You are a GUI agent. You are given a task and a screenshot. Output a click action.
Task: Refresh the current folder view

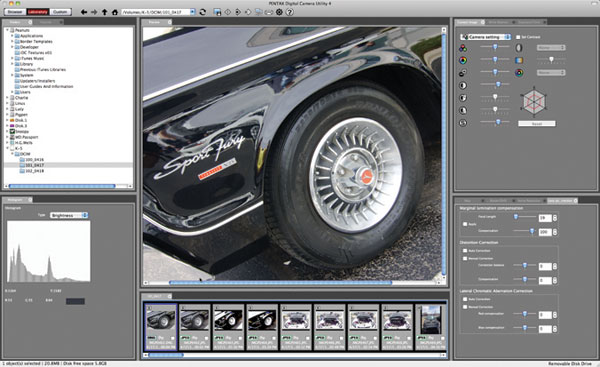pyautogui.click(x=202, y=12)
